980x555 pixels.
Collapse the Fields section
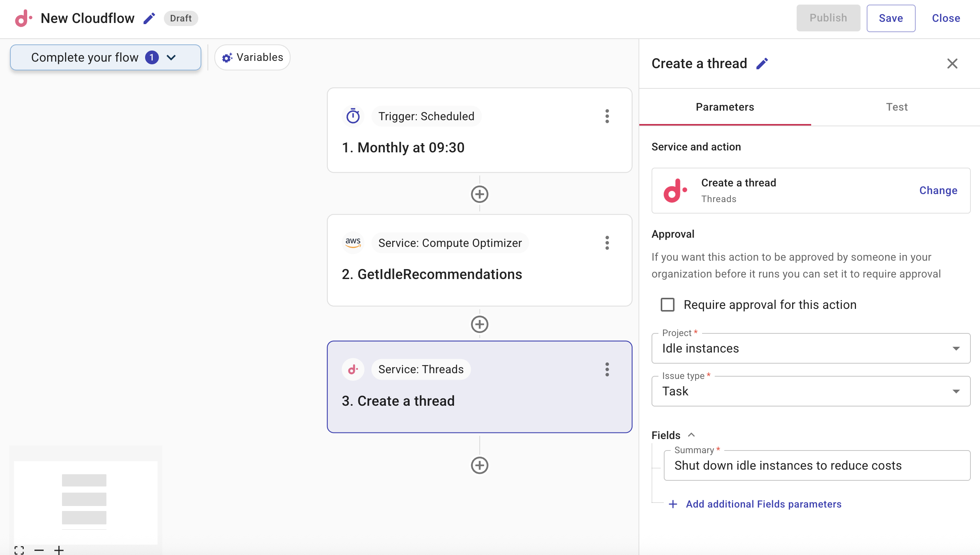point(691,435)
